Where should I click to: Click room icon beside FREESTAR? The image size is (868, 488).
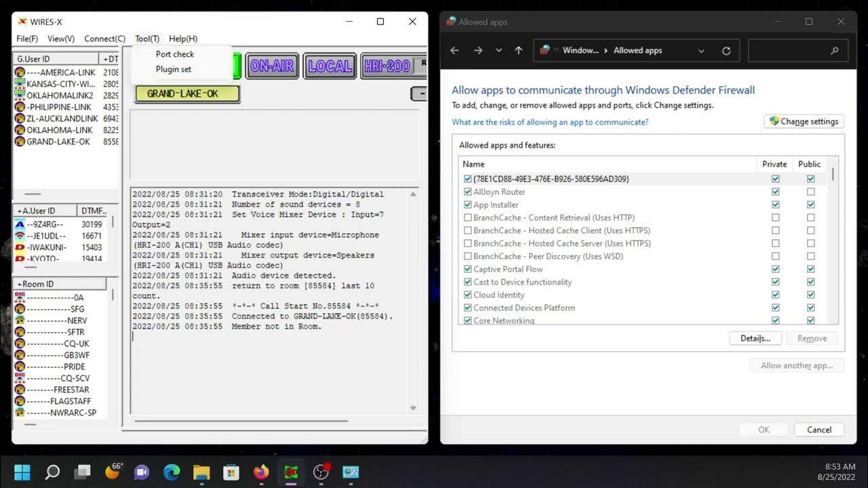[20, 390]
